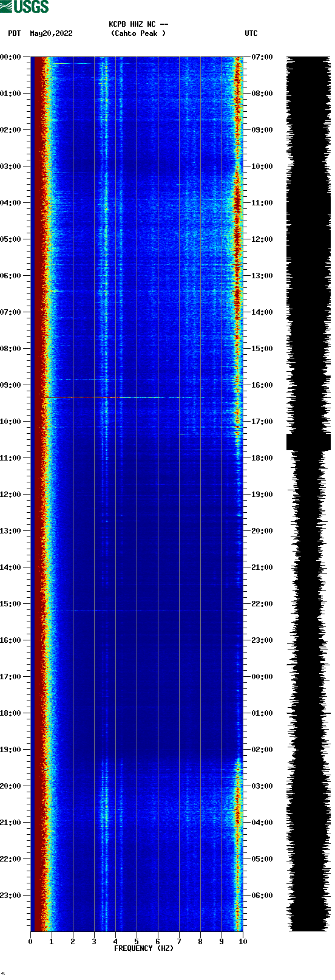Click the frequency axis tick label 2
This screenshot has height=980, width=335.
pos(73,942)
